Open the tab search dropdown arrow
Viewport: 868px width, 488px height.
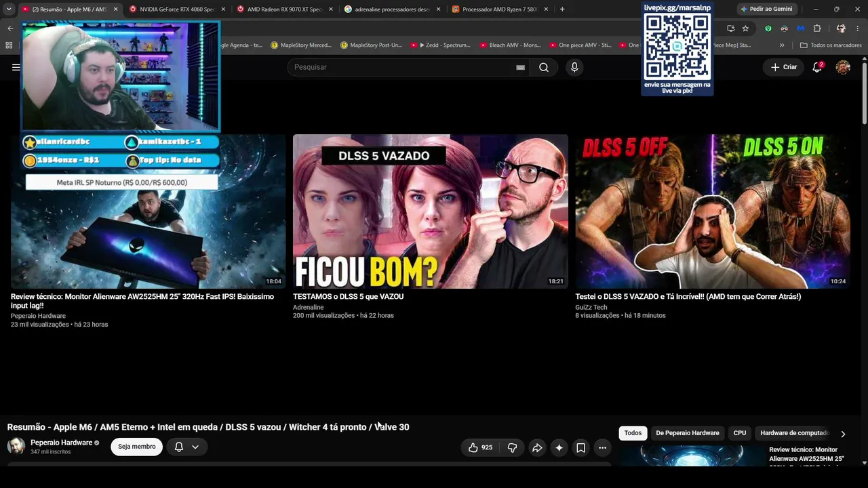pyautogui.click(x=8, y=9)
